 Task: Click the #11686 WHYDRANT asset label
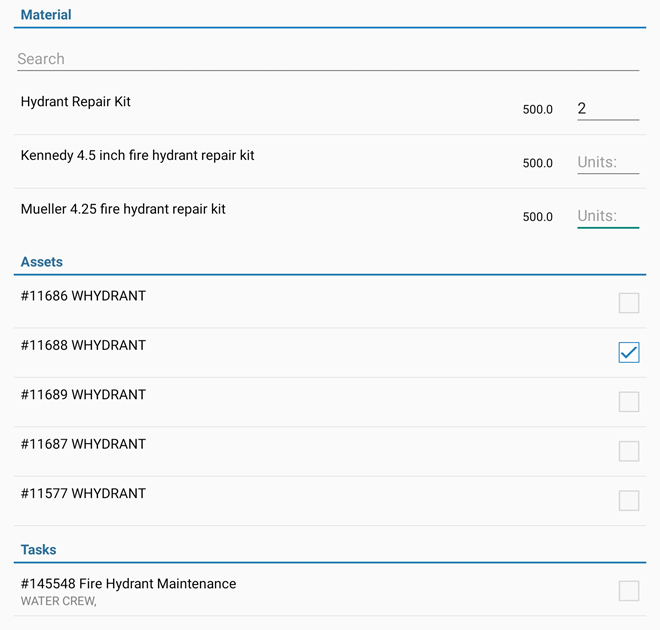[83, 296]
